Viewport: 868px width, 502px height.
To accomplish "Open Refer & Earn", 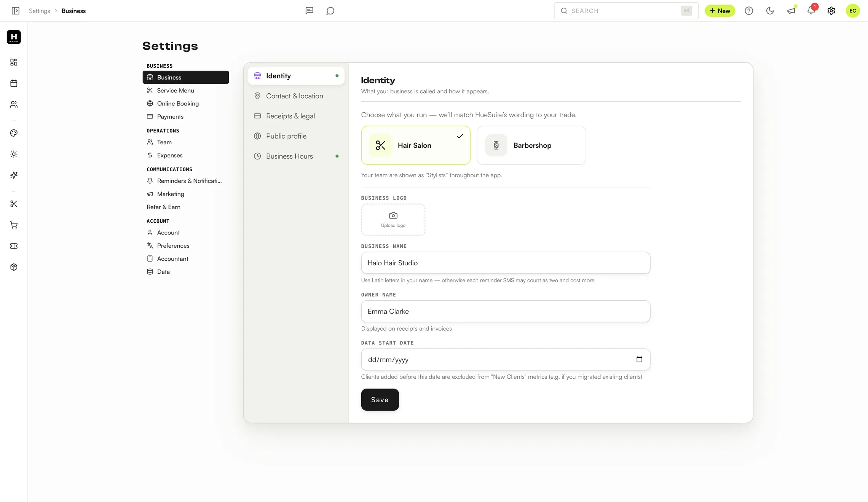I will point(186,207).
